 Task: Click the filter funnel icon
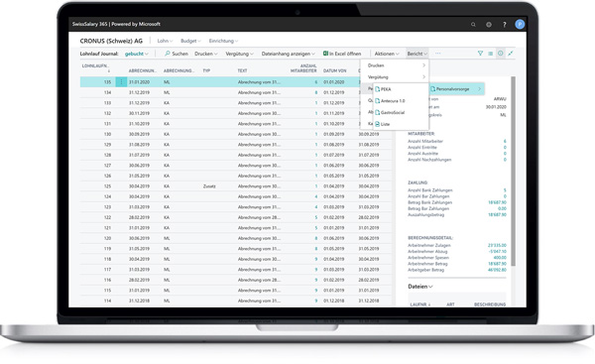tap(480, 54)
